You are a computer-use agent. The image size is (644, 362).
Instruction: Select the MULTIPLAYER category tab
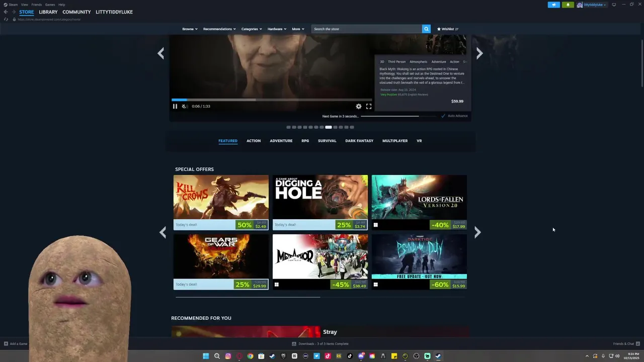(x=395, y=141)
